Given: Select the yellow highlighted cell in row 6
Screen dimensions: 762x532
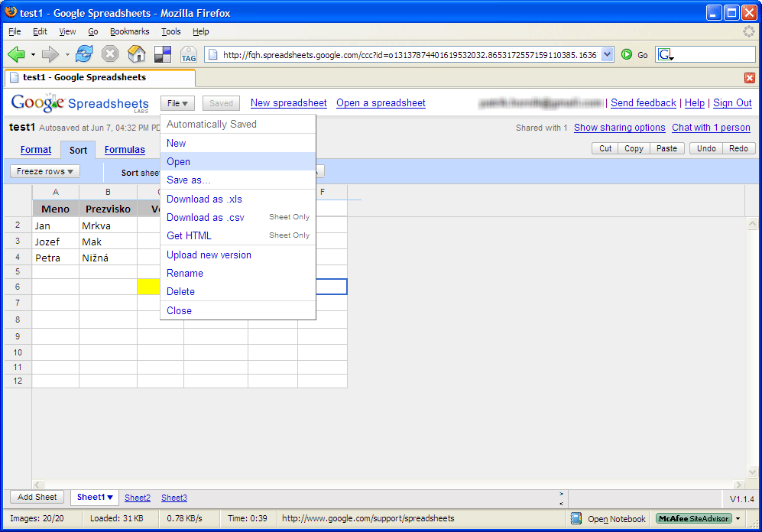Looking at the screenshot, I should (149, 287).
